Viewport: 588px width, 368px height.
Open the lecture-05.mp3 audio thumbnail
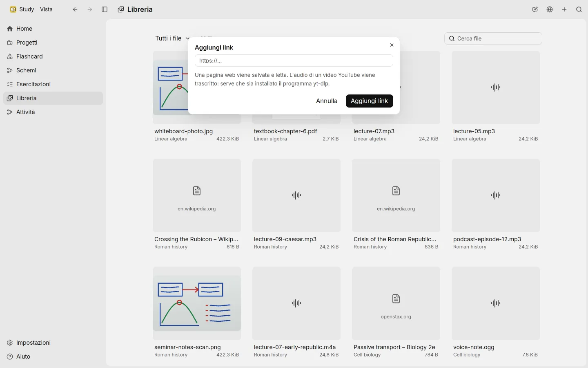[x=496, y=88]
